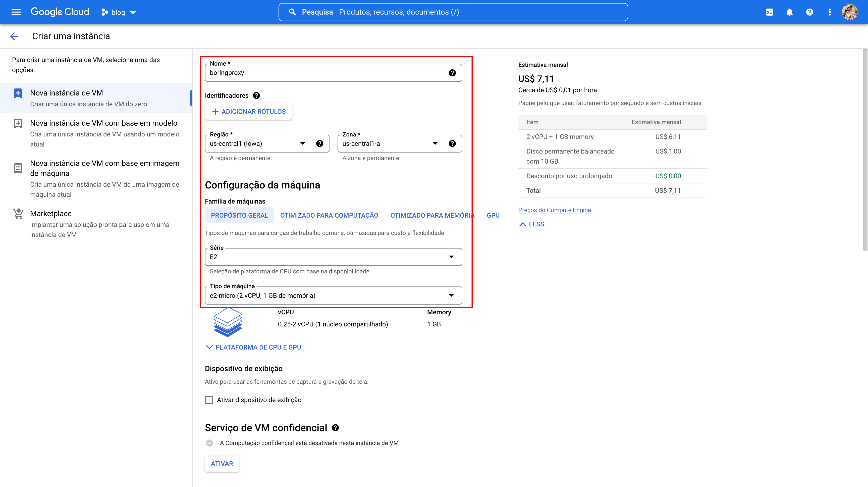
Task: Click the -US$ 0,00 discount value
Action: pos(667,176)
